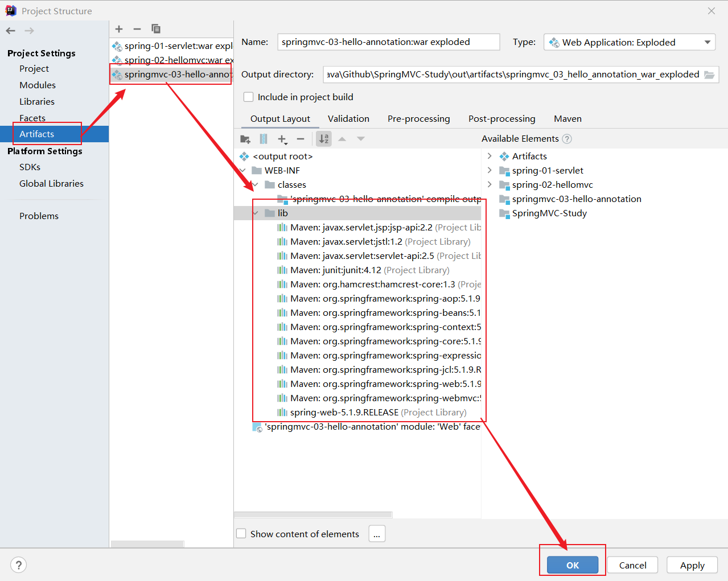Enable Include in project build checkbox

248,97
